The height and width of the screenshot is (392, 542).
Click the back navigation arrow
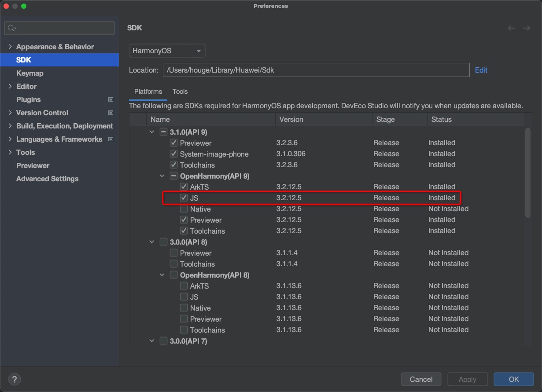tap(511, 28)
